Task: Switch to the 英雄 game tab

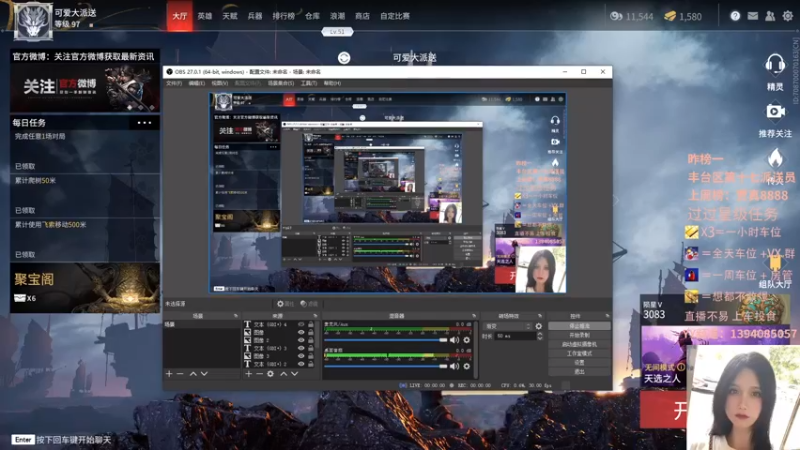Action: click(x=205, y=16)
